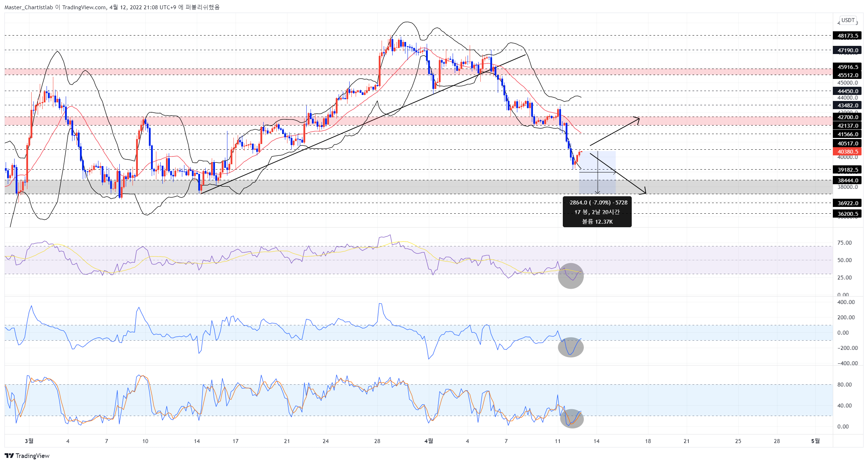Click the grey circle on CCI panel
This screenshot has height=464, width=868.
tap(571, 347)
